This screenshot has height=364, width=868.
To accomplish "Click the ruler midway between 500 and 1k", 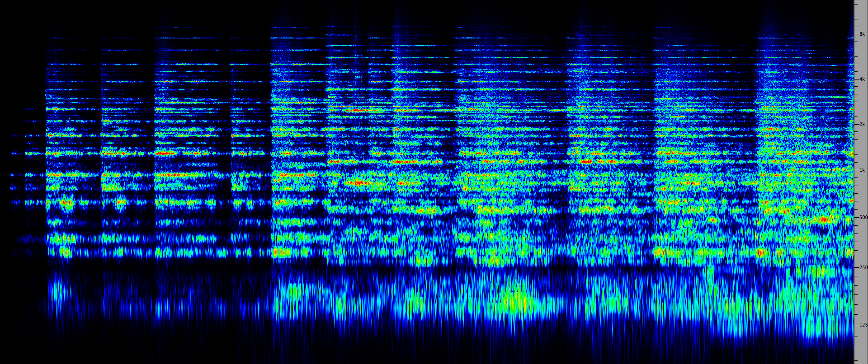I will [861, 194].
